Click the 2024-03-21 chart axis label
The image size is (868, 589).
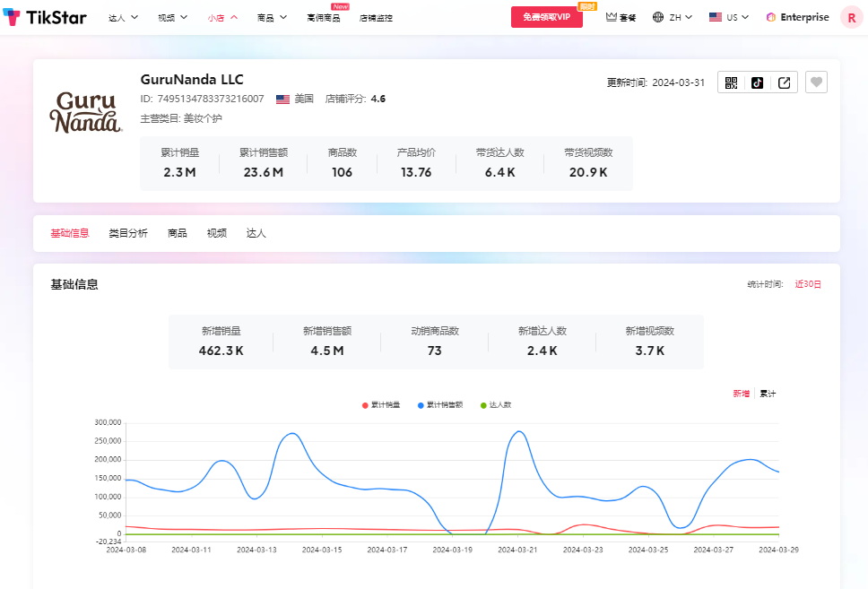[x=517, y=550]
